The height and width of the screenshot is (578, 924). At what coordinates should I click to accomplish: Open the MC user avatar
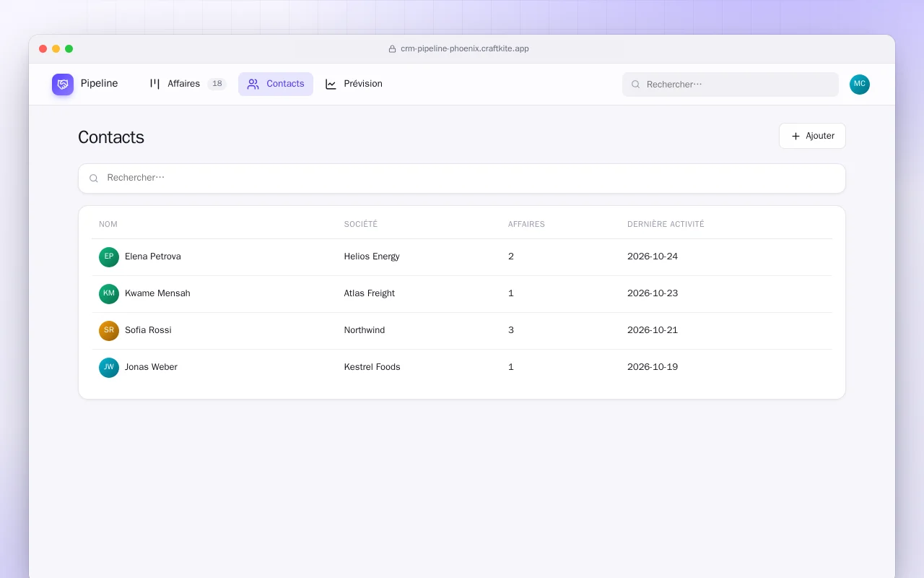[860, 85]
